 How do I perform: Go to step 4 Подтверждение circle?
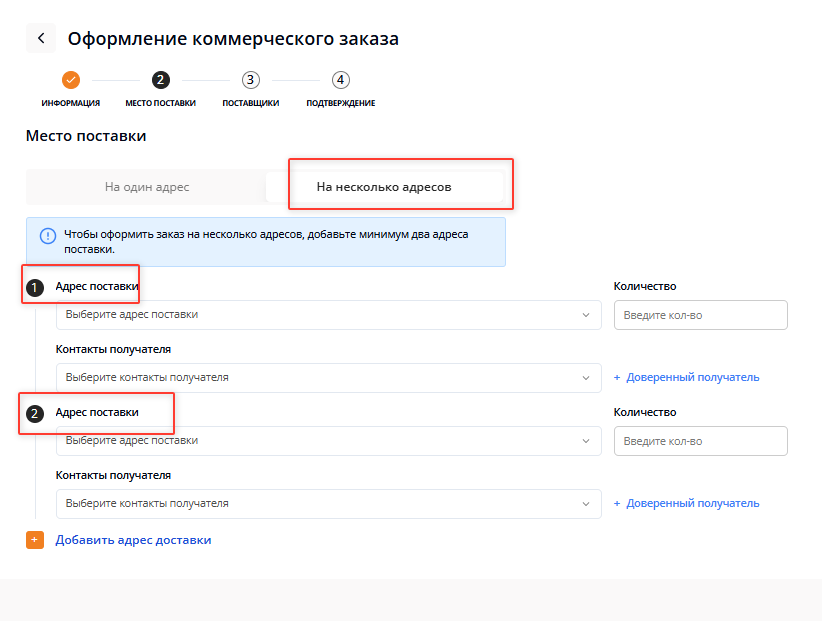click(341, 80)
